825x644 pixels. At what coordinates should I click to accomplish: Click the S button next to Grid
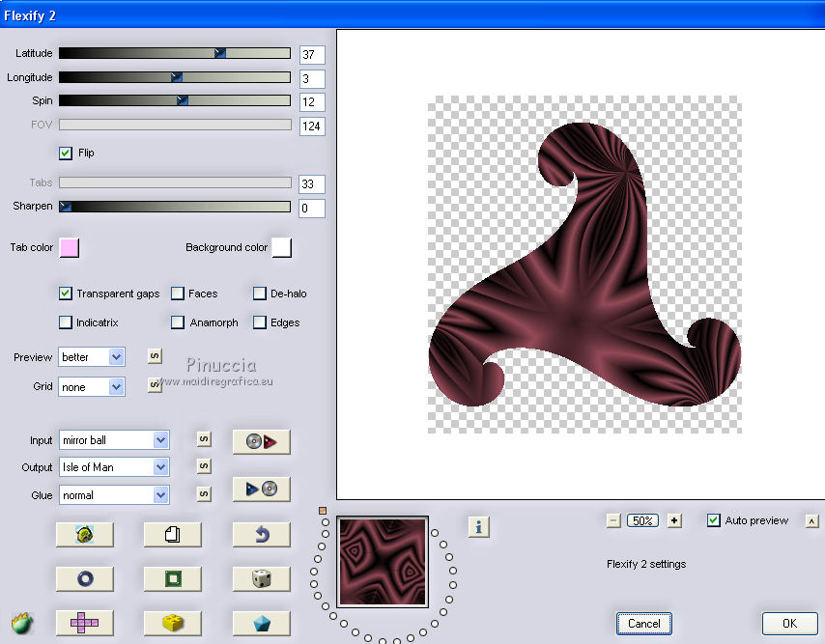[x=155, y=385]
